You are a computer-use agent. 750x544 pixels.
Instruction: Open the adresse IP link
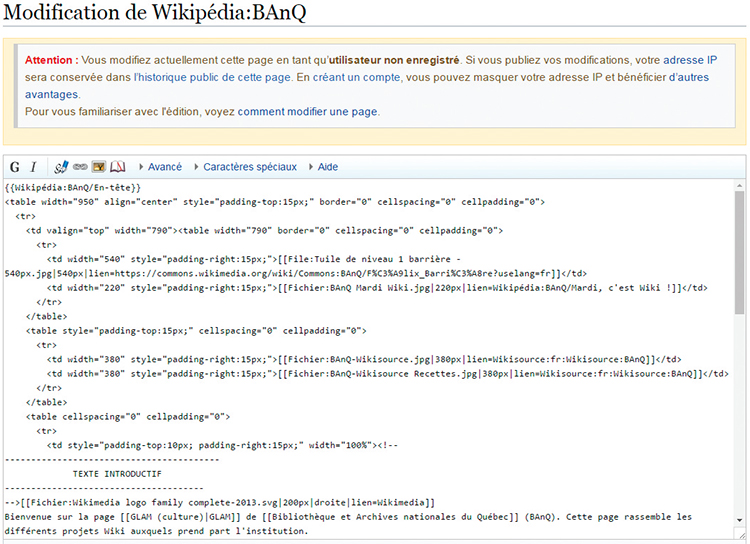click(x=690, y=60)
